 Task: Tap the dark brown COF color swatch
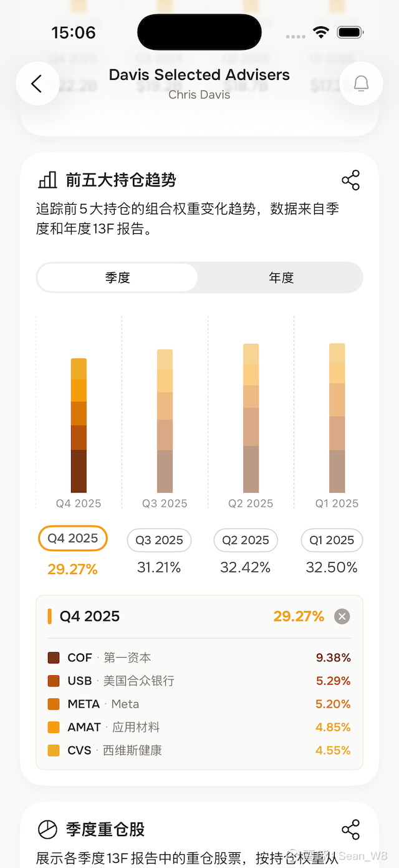54,658
